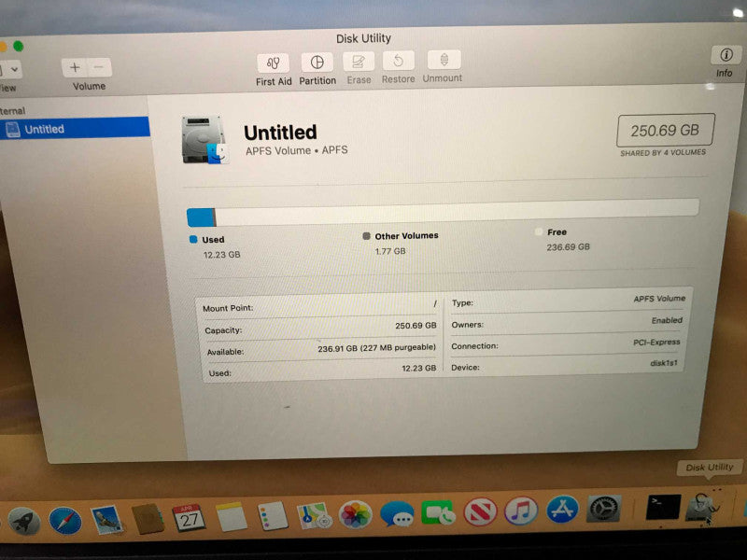Open the View dropdown chevron
747x560 pixels.
tap(15, 69)
